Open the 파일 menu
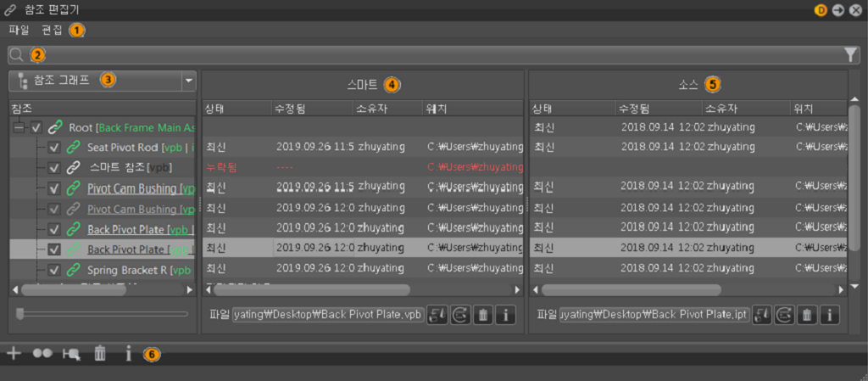Screen dimensions: 868x381 19,30
